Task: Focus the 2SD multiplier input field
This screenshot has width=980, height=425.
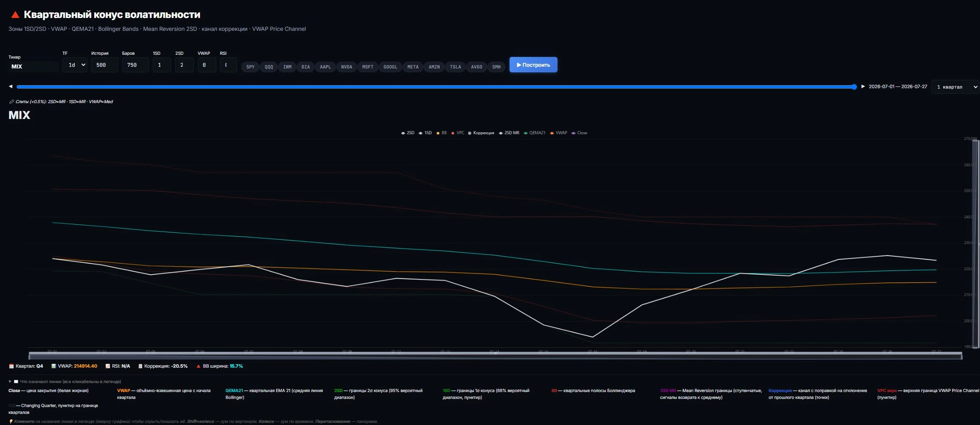Action: [184, 65]
